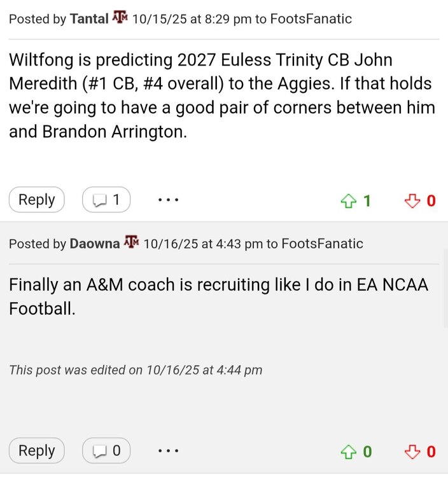The height and width of the screenshot is (477, 448).
Task: Open more options menu on Tantal's post
Action: pos(168,200)
